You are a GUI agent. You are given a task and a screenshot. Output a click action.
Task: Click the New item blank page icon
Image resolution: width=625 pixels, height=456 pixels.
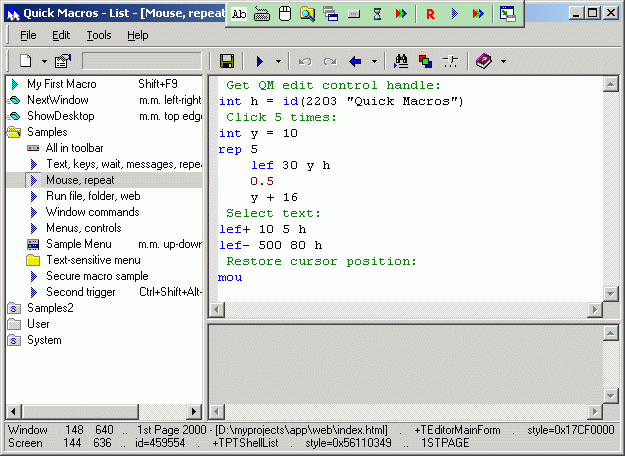(26, 61)
